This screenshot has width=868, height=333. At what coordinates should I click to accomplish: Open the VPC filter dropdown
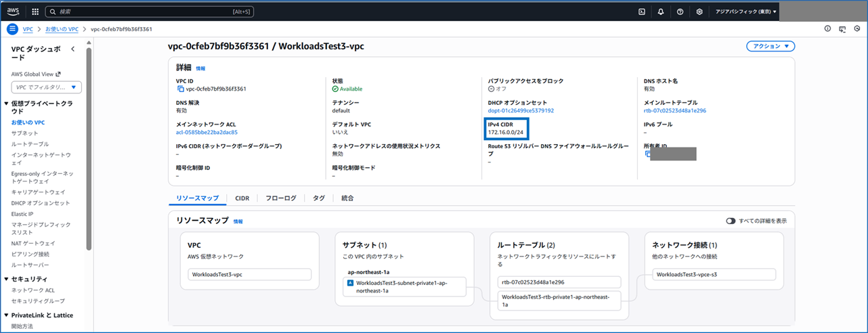[x=46, y=87]
